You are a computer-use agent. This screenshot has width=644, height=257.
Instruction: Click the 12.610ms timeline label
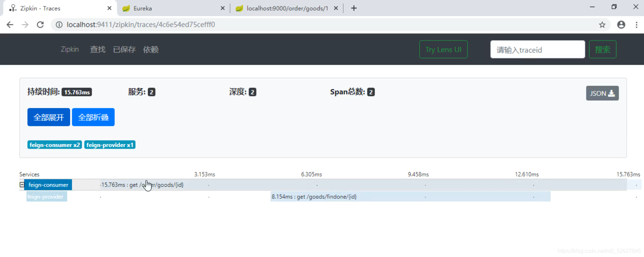coord(527,174)
